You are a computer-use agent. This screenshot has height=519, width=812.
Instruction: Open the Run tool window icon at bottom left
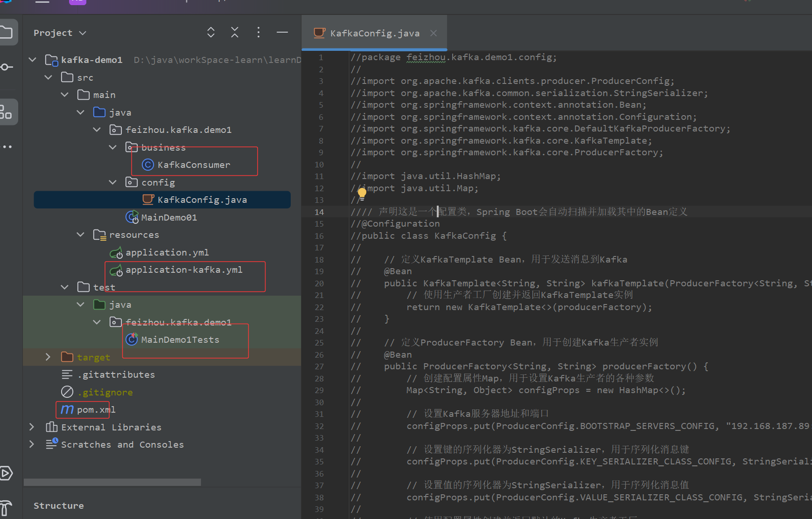[x=6, y=473]
